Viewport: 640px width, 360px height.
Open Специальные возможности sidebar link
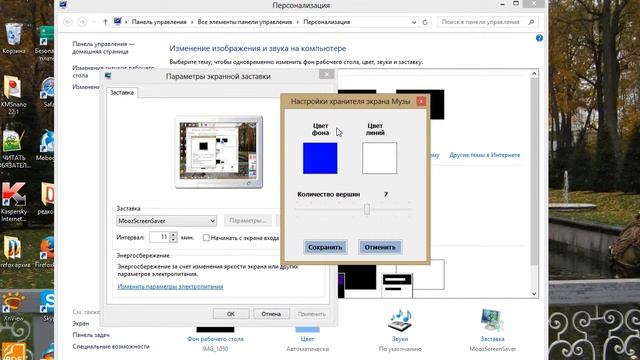pos(111,347)
